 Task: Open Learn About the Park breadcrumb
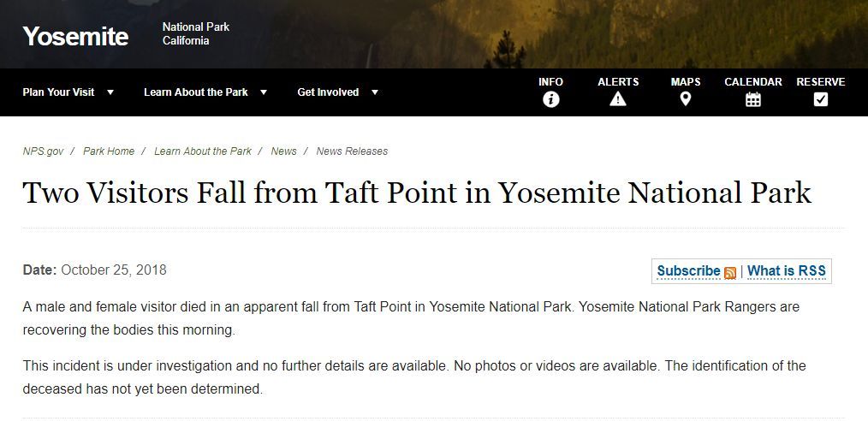coord(203,151)
